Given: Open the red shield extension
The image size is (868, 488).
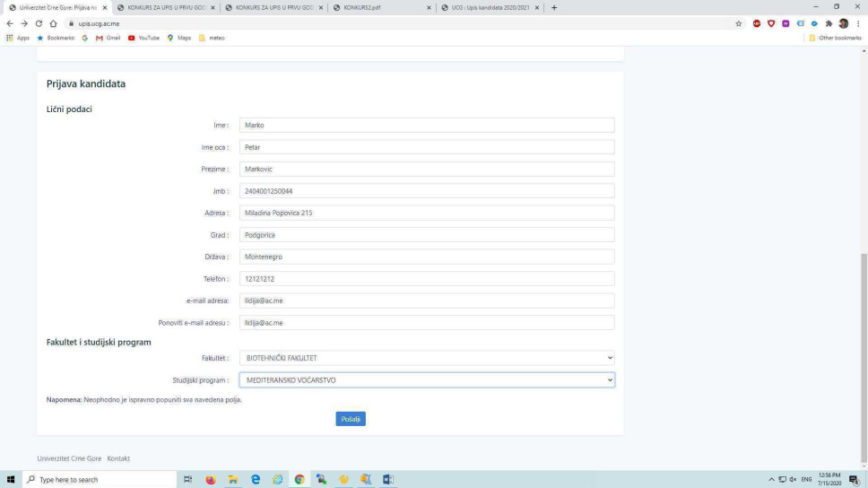Looking at the screenshot, I should pos(771,24).
